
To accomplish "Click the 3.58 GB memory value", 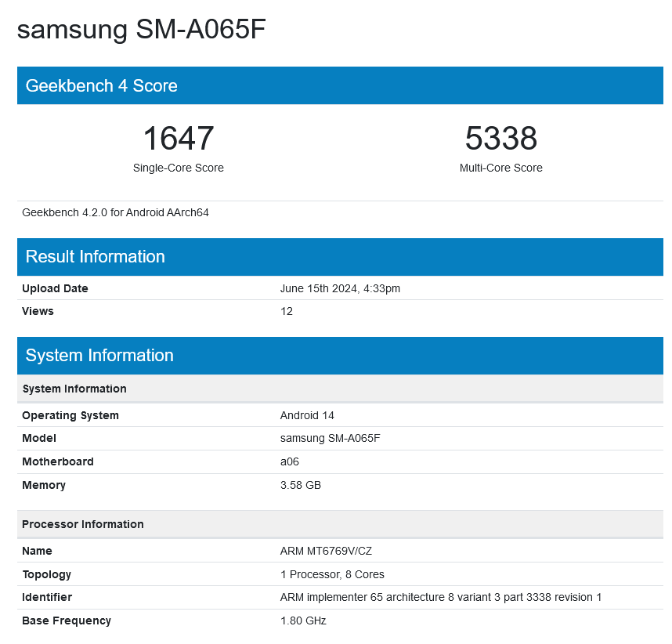I will tap(300, 485).
